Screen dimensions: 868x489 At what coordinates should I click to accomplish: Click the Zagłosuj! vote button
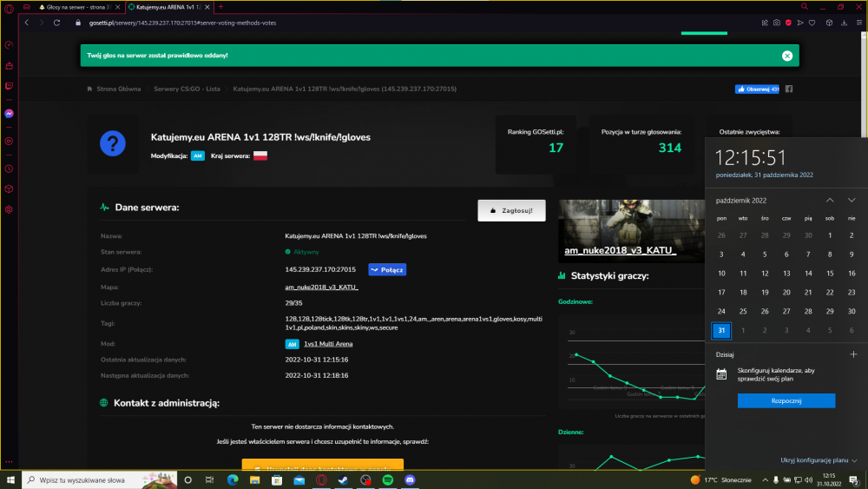pyautogui.click(x=511, y=210)
